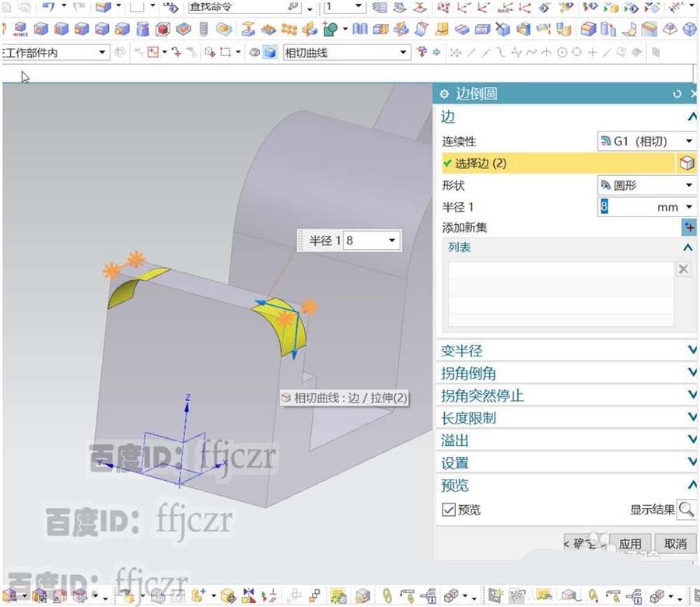Click the 半径 1 input field showing value 8

622,207
